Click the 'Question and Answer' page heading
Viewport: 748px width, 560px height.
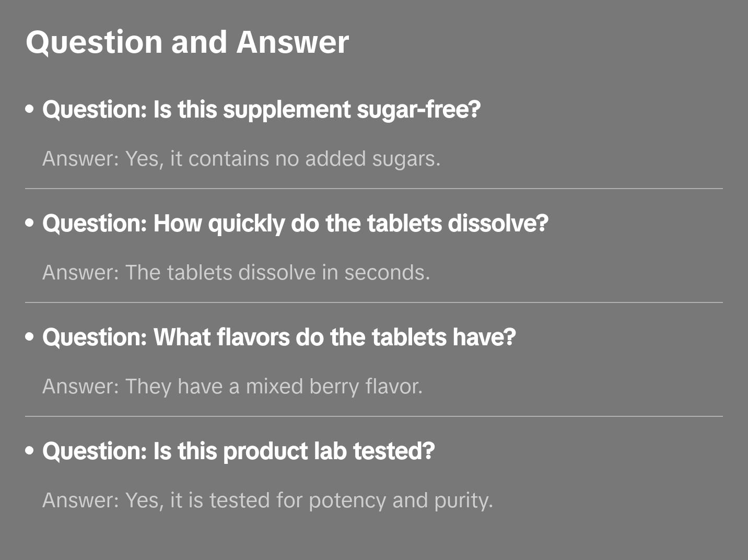click(187, 42)
